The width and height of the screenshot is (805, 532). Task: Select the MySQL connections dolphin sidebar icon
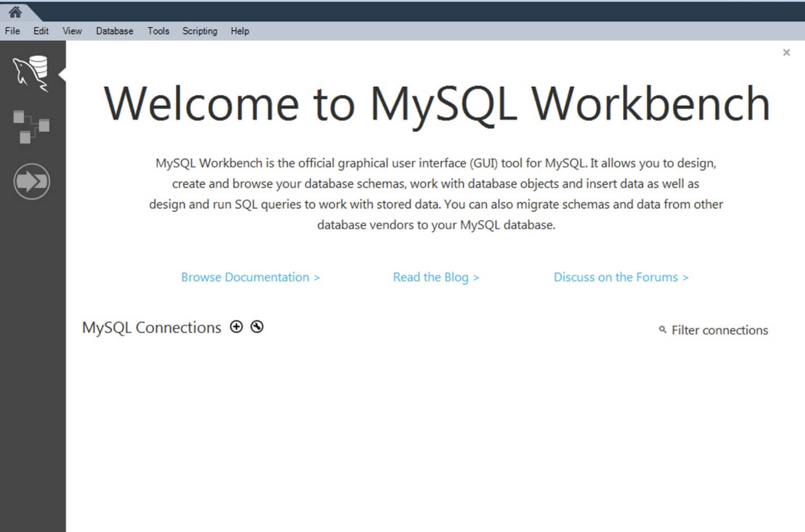coord(31,73)
